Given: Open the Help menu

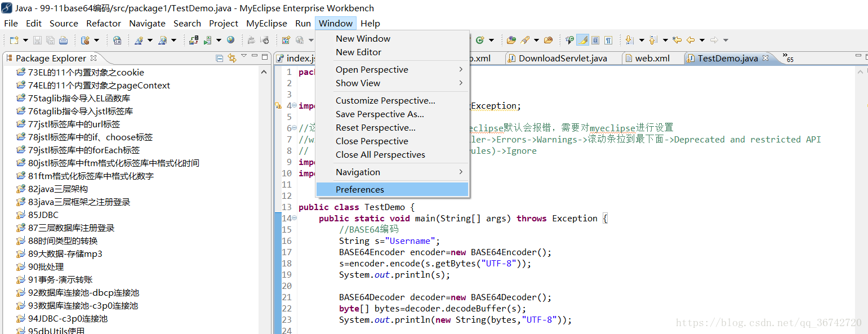Looking at the screenshot, I should point(370,23).
